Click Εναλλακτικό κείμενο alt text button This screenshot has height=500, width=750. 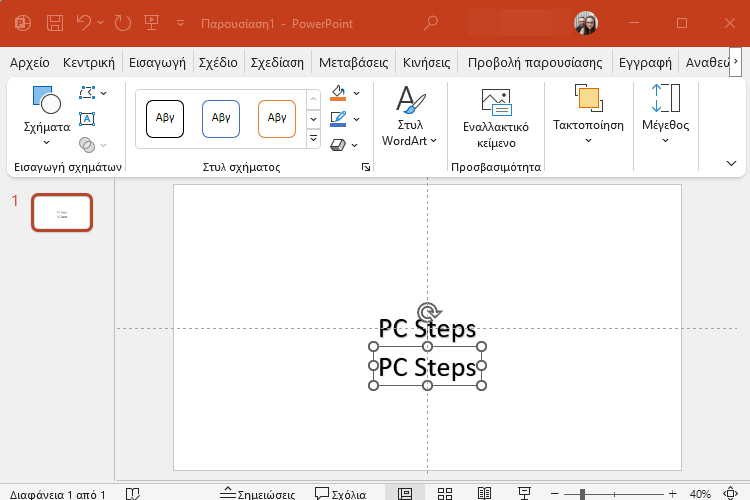point(496,119)
